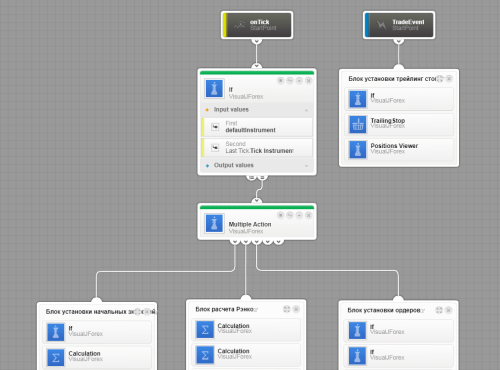Click first sigma icon in Блок расчета Рэнко

click(x=205, y=330)
